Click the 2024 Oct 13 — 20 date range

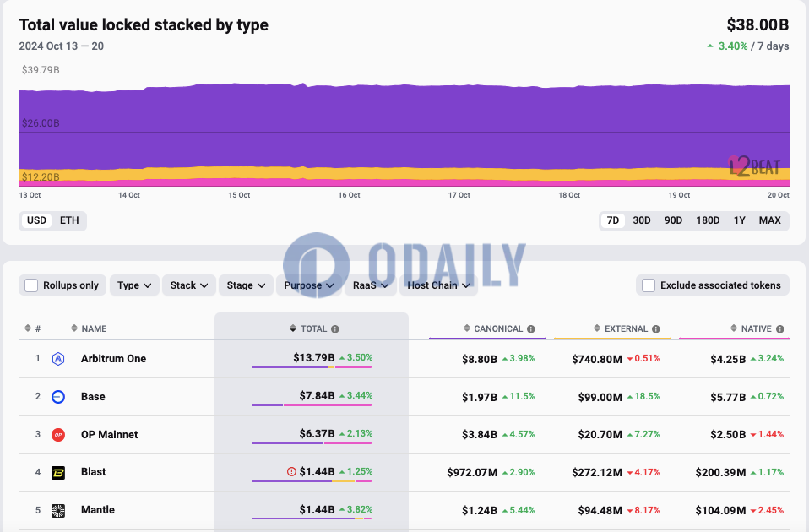(x=62, y=46)
